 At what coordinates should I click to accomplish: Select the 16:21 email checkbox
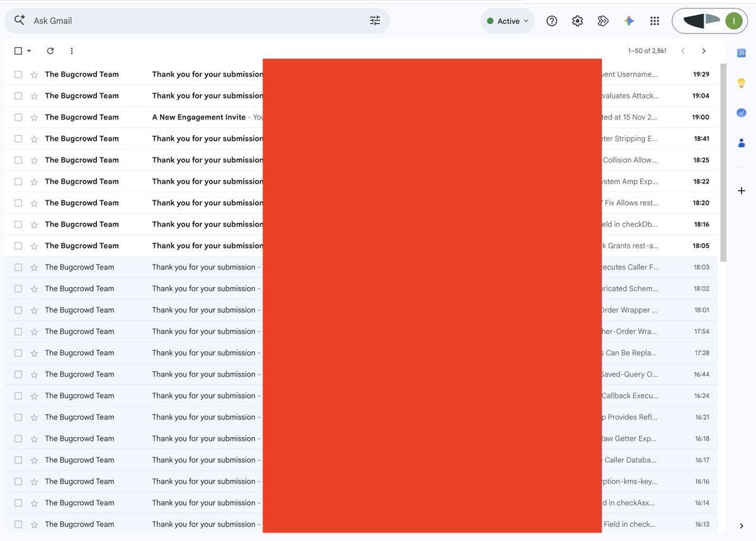point(18,417)
